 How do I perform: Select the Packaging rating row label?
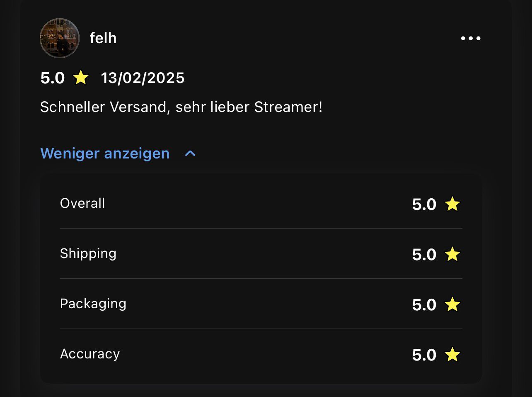93,304
